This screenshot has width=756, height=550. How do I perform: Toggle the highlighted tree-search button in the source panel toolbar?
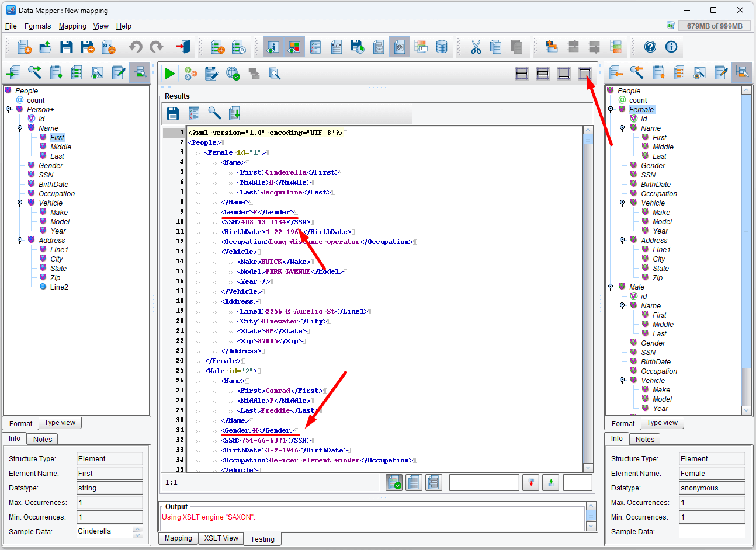[140, 72]
